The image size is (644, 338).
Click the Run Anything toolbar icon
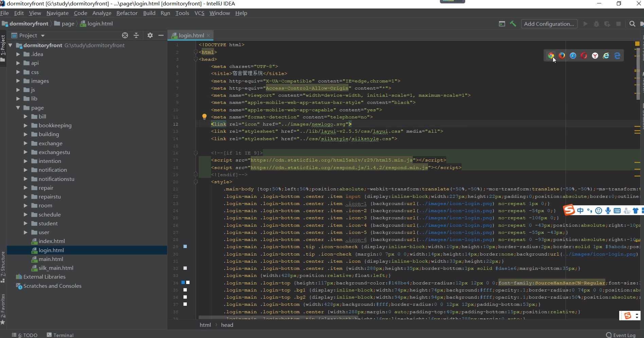(502, 24)
